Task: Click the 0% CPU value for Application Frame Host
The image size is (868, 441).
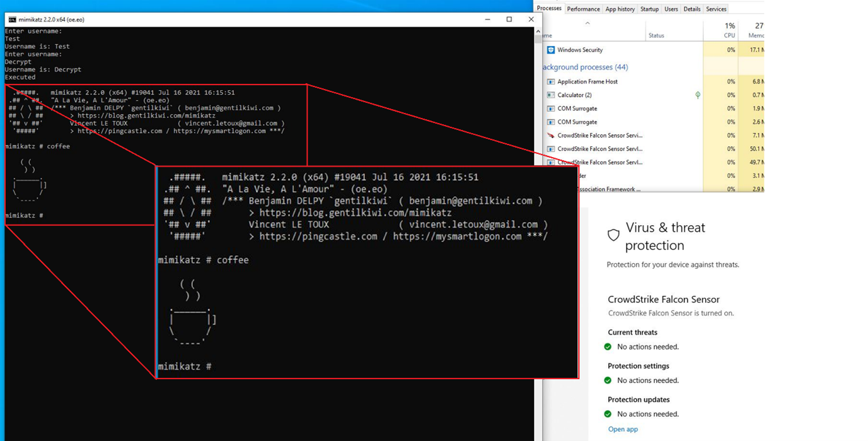Action: 731,81
